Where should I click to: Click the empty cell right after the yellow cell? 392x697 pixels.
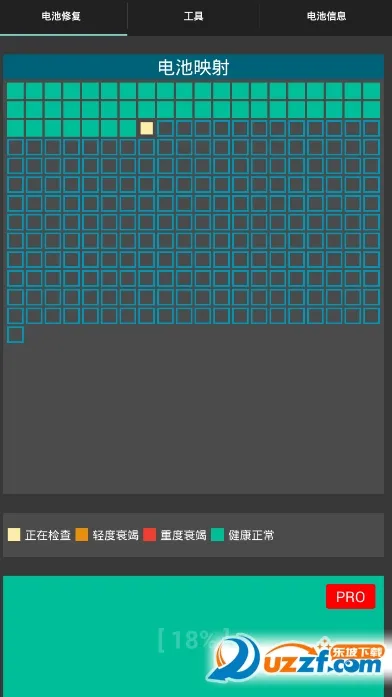165,128
